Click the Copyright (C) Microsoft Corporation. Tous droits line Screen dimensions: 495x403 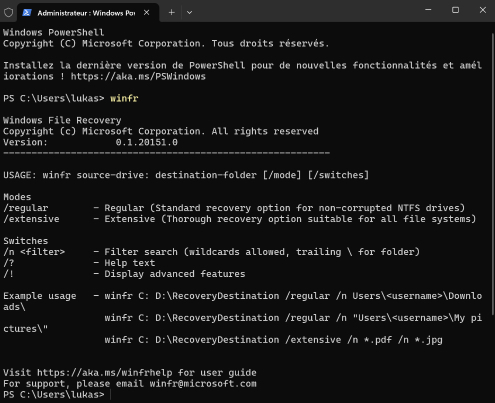166,43
